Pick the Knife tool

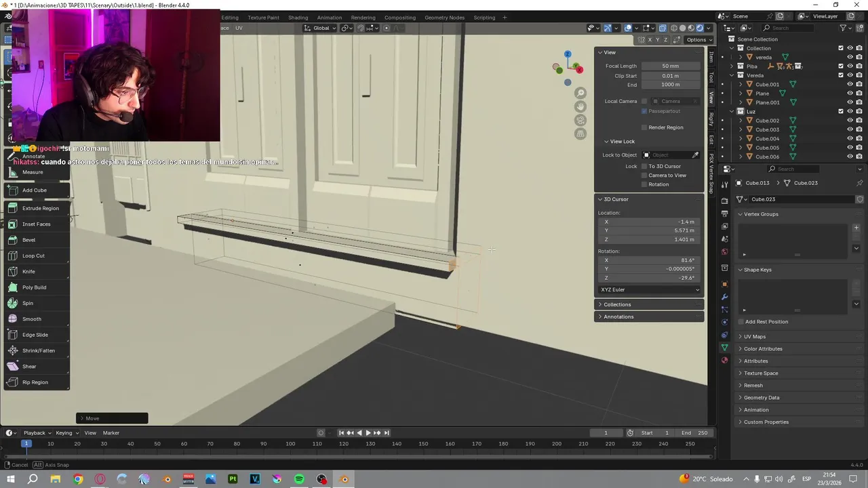pyautogui.click(x=37, y=271)
